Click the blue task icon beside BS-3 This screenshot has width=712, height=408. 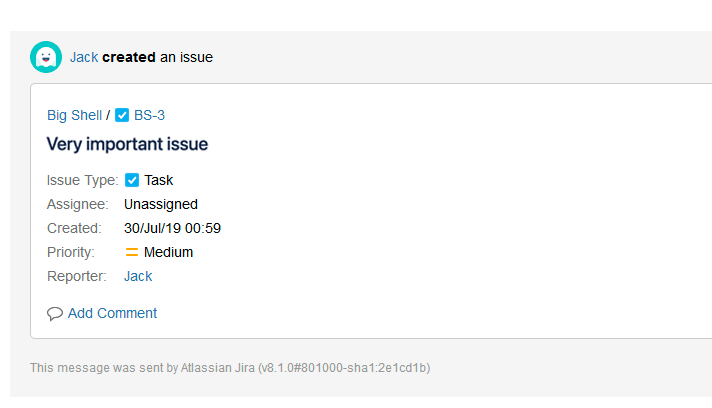pos(122,115)
